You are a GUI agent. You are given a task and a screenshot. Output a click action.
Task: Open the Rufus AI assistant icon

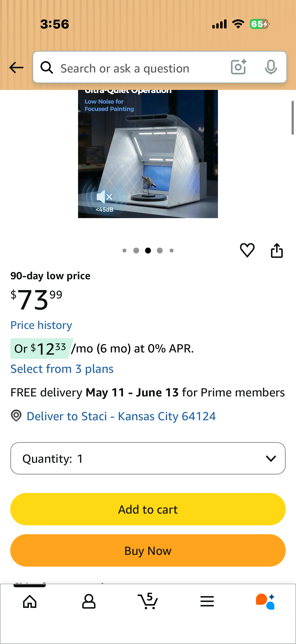265,602
